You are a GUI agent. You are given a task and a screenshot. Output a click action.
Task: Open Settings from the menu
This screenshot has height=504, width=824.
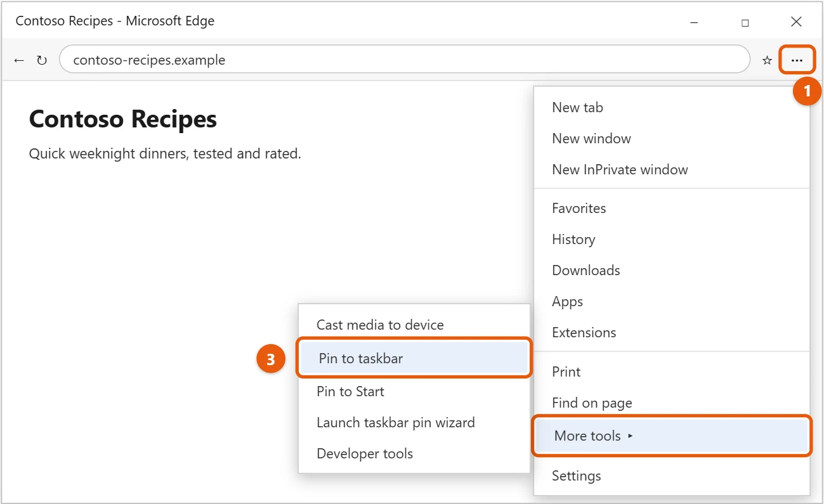pos(672,476)
